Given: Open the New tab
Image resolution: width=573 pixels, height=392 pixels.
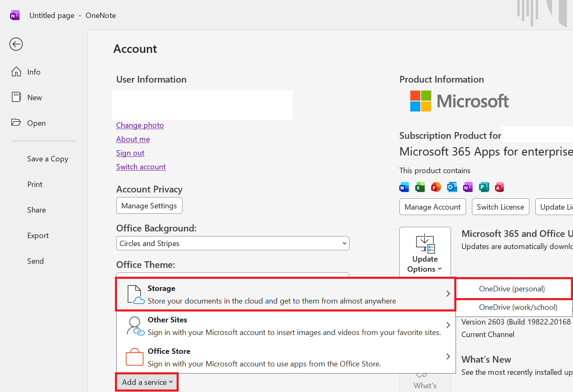Looking at the screenshot, I should coord(27,98).
